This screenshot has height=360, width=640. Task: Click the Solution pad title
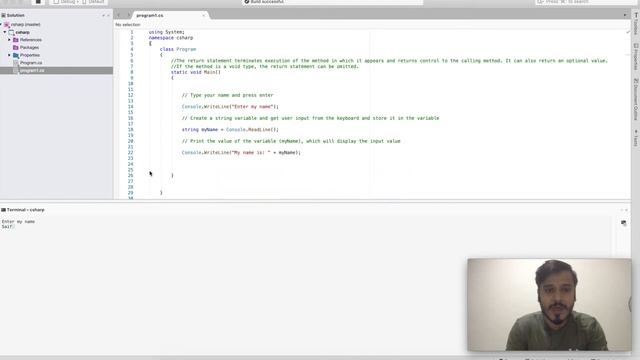[x=16, y=15]
